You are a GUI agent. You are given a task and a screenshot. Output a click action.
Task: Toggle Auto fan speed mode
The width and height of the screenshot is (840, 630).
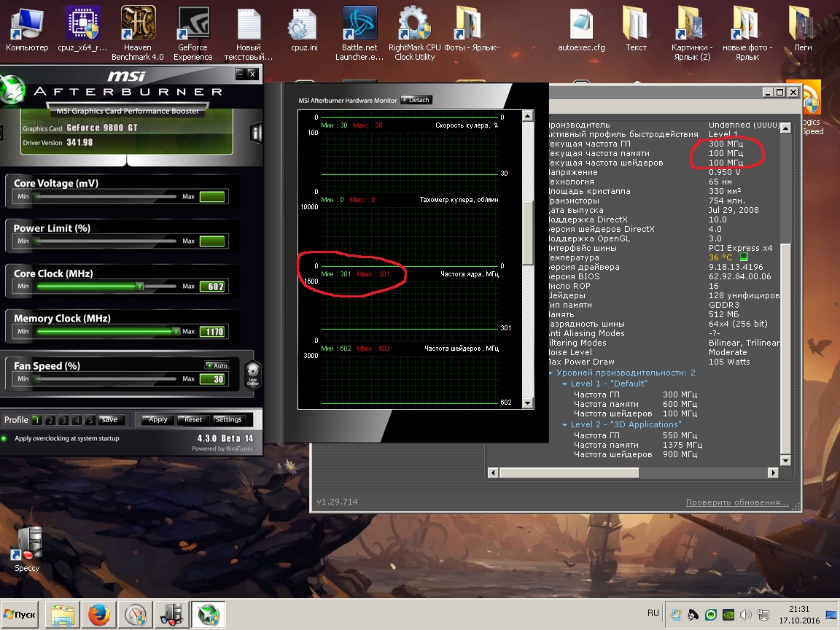pos(217,365)
